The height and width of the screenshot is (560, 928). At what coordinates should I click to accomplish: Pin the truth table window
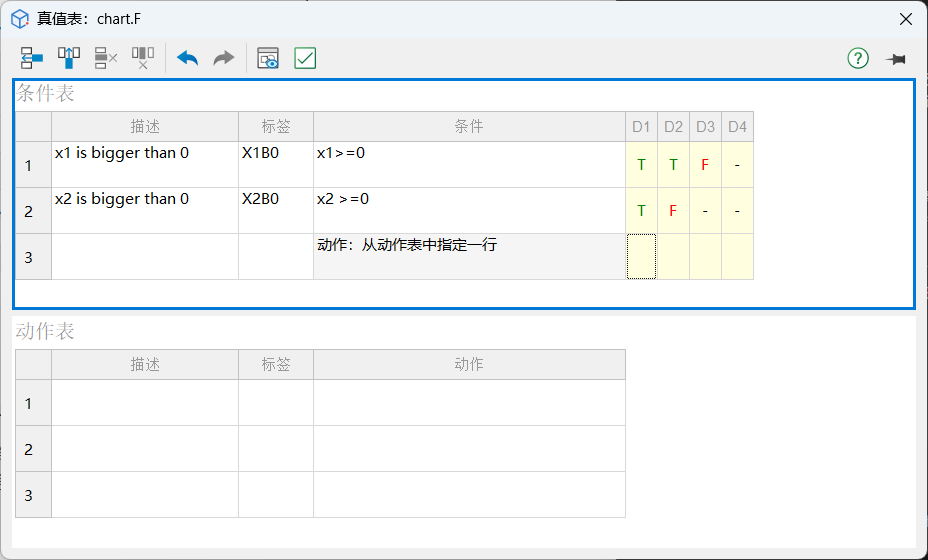tap(895, 59)
